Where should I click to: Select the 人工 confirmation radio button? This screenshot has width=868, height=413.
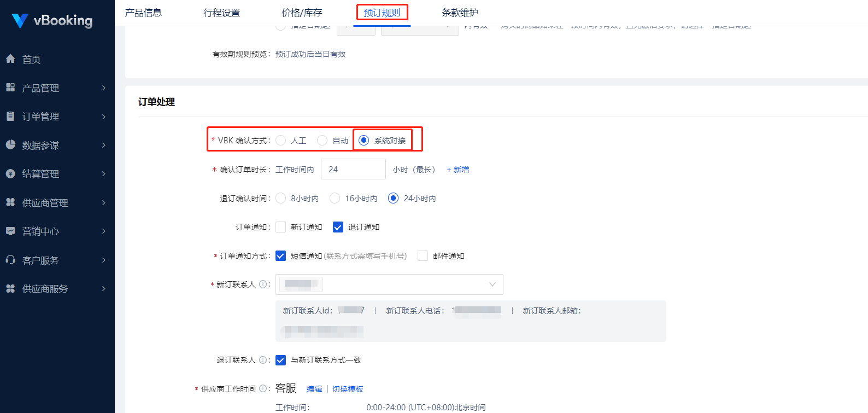pyautogui.click(x=281, y=141)
